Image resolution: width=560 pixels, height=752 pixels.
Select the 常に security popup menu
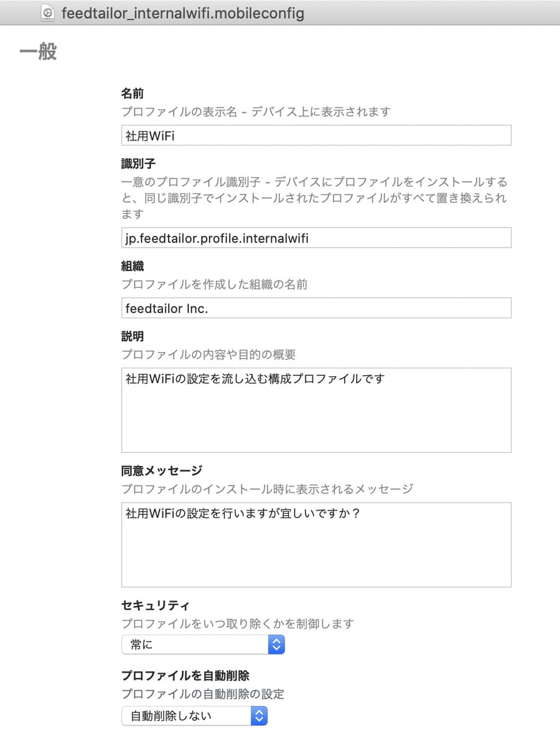click(203, 644)
